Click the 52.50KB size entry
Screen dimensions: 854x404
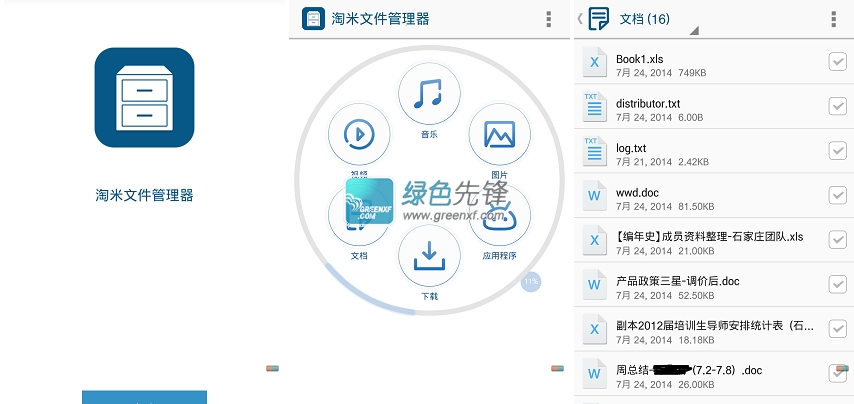click(696, 295)
